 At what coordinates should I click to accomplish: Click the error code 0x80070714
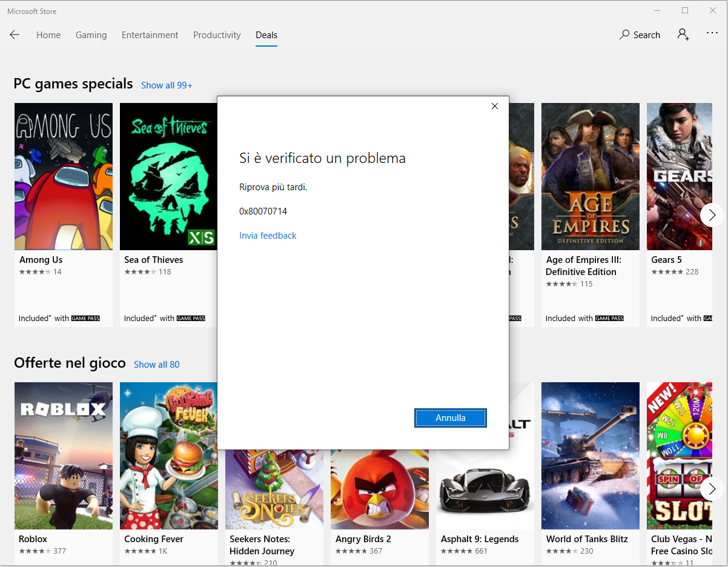click(263, 211)
